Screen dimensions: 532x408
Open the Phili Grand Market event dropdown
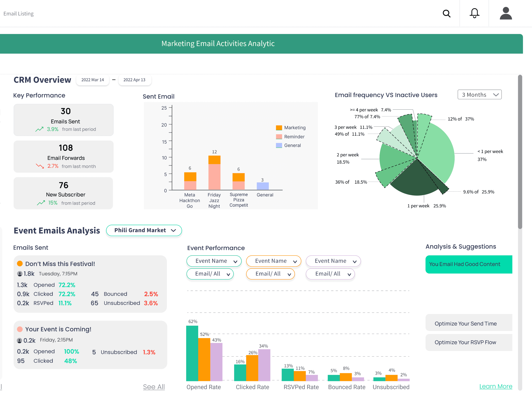144,230
